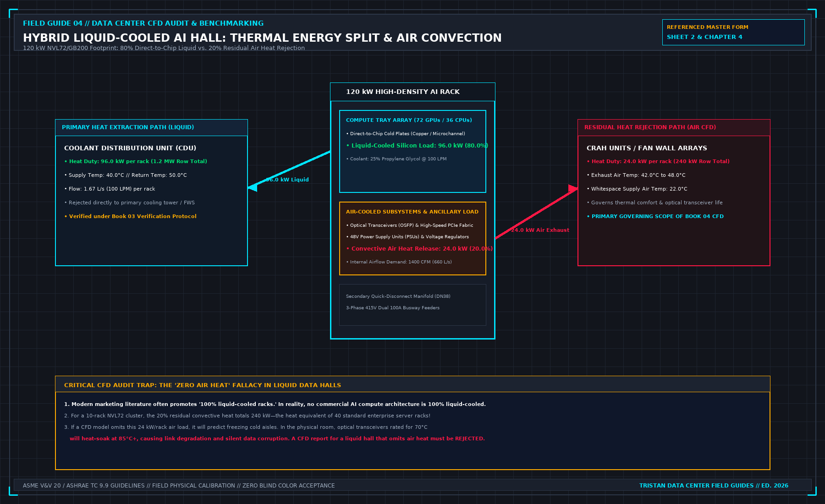Click 'Optical Transceivers (OSFP)' bullet
The height and width of the screenshot is (504, 825).
(x=410, y=225)
